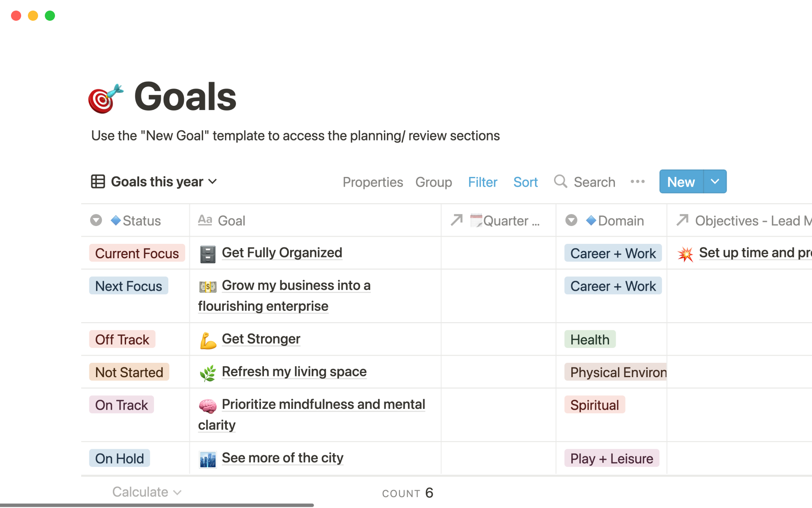Click the file cabinet icon for Get Fully Organized
Viewport: 812px width, 508px height.
point(208,254)
